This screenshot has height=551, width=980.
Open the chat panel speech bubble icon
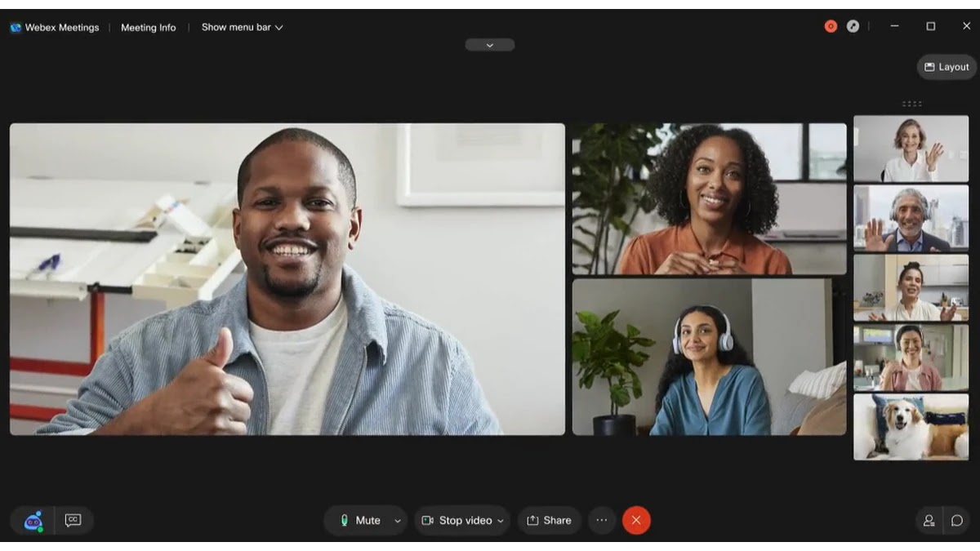(x=957, y=520)
